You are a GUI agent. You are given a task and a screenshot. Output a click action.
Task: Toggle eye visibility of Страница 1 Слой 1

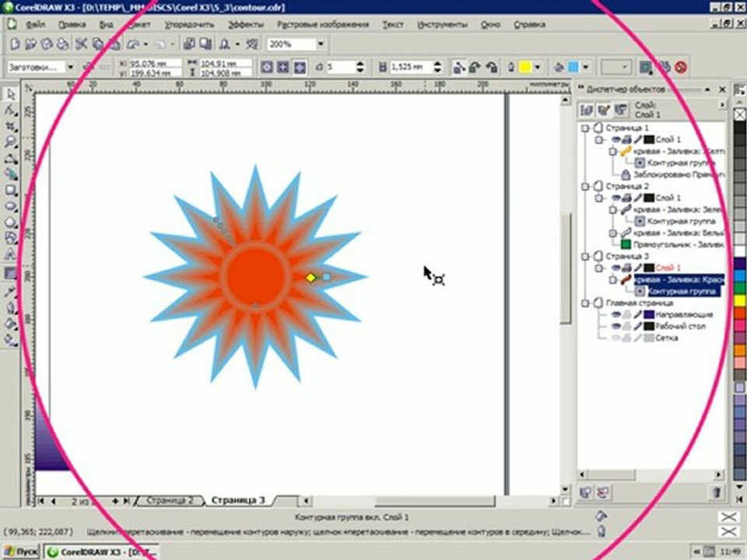click(x=615, y=139)
